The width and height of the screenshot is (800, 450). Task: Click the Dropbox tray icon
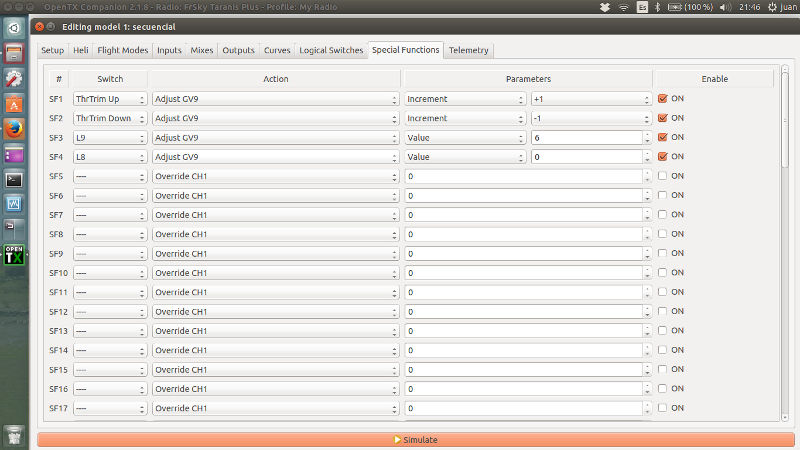[605, 7]
